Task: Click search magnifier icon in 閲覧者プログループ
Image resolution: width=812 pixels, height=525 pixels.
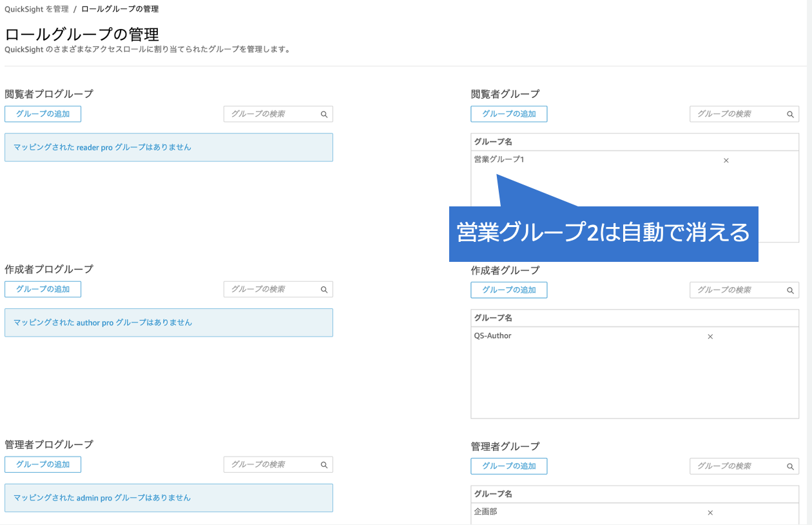Action: [x=324, y=114]
